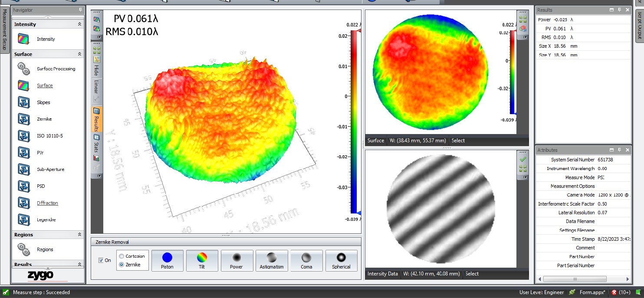Pin the Results panel
644x298 pixels.
tap(620, 10)
